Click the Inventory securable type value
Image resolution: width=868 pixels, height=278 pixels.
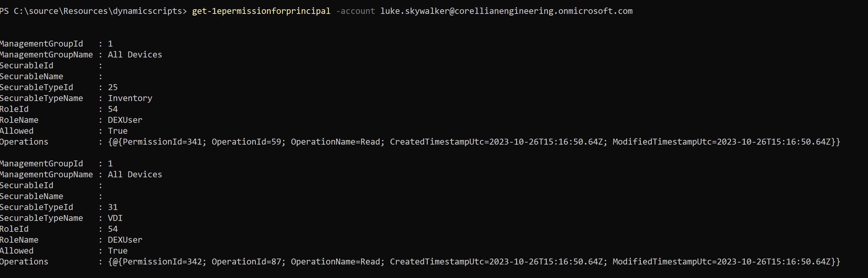coord(130,98)
